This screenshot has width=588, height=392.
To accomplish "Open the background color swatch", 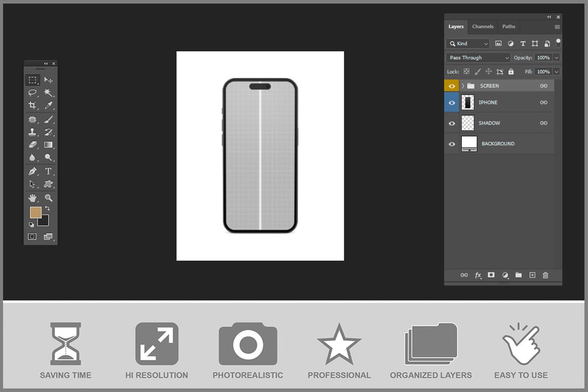I will click(x=45, y=222).
